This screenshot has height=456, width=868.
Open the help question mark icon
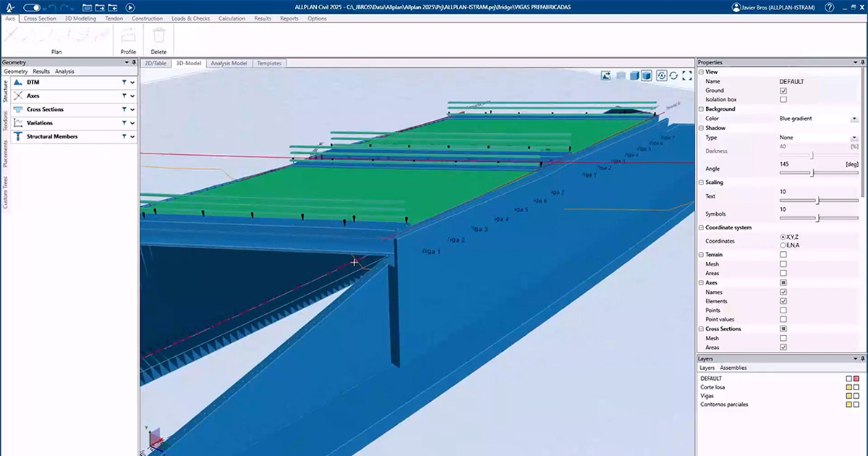830,7
